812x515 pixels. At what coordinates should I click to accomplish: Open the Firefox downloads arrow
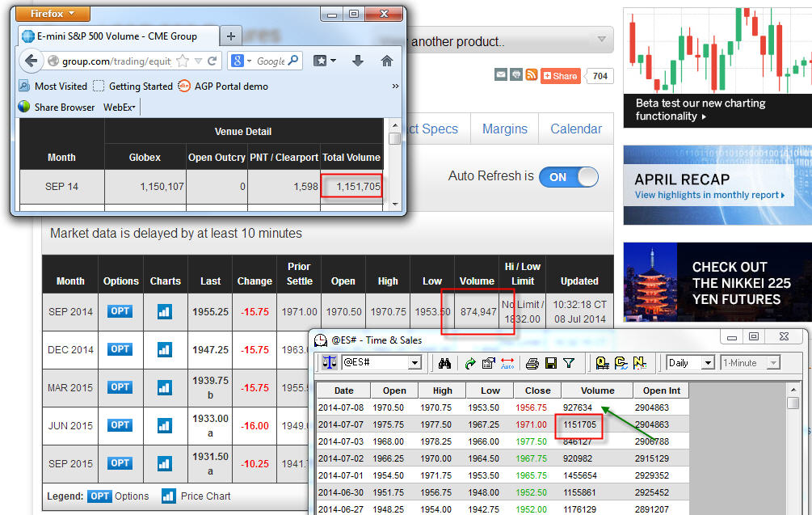[357, 61]
